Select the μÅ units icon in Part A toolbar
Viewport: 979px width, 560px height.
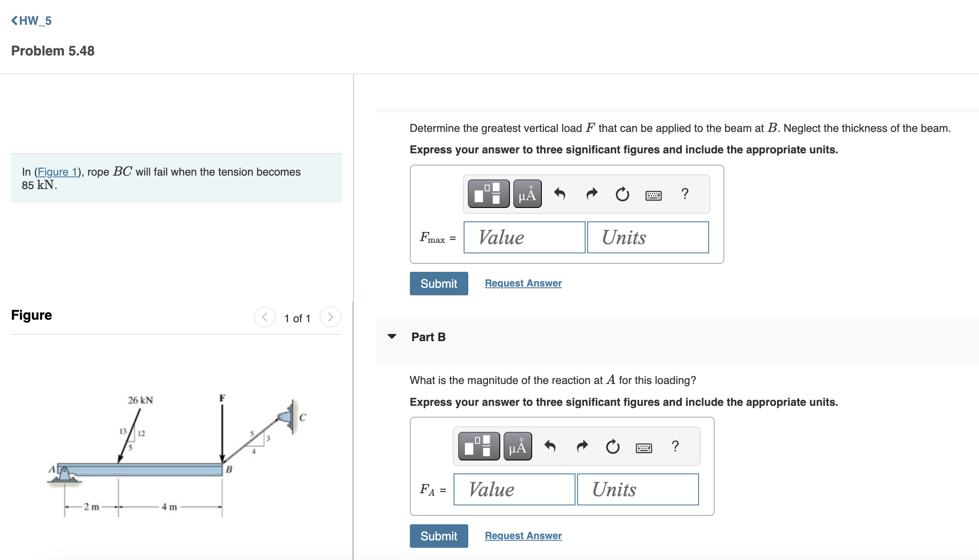click(x=527, y=194)
